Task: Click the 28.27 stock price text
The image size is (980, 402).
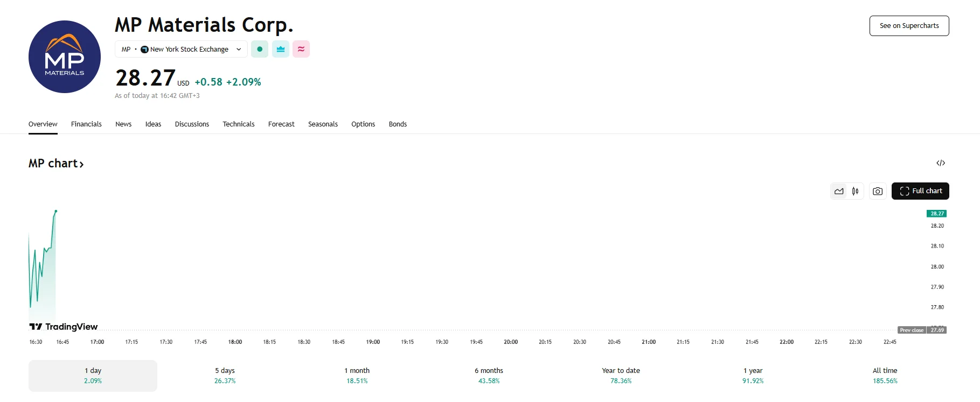Action: point(145,78)
